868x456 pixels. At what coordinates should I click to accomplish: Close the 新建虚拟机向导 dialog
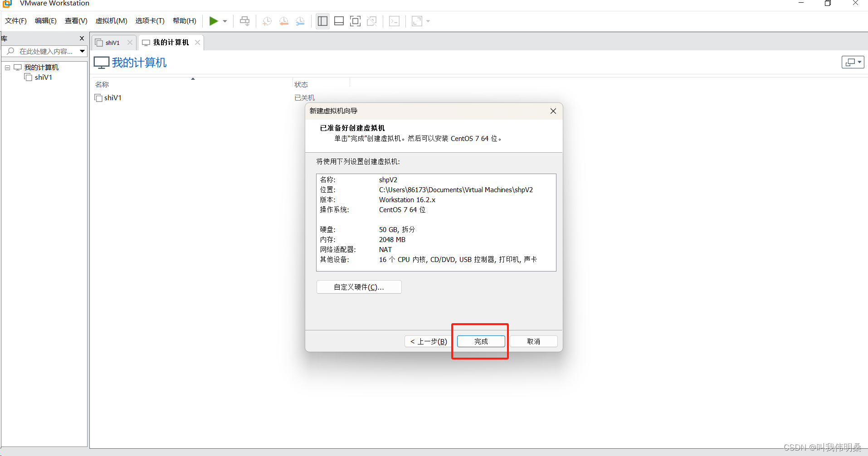[x=553, y=111]
